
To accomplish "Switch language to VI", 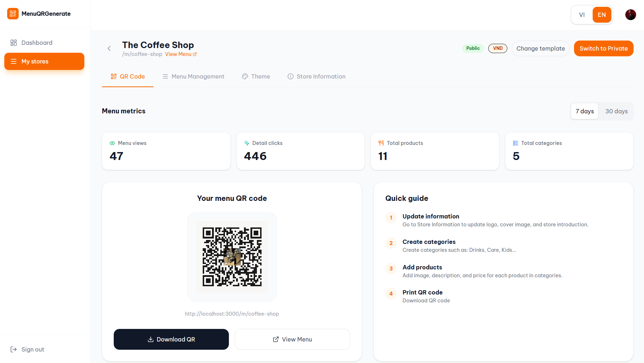I will pos(582,15).
